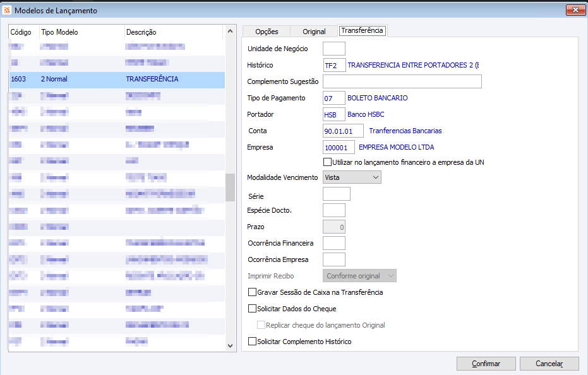Select row 1603 TRANSFERÊNCIA in the list
Viewport: 588px width, 375px height.
tap(117, 79)
